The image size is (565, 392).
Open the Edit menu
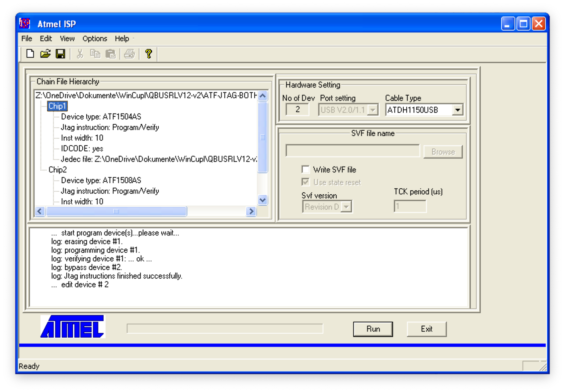46,38
